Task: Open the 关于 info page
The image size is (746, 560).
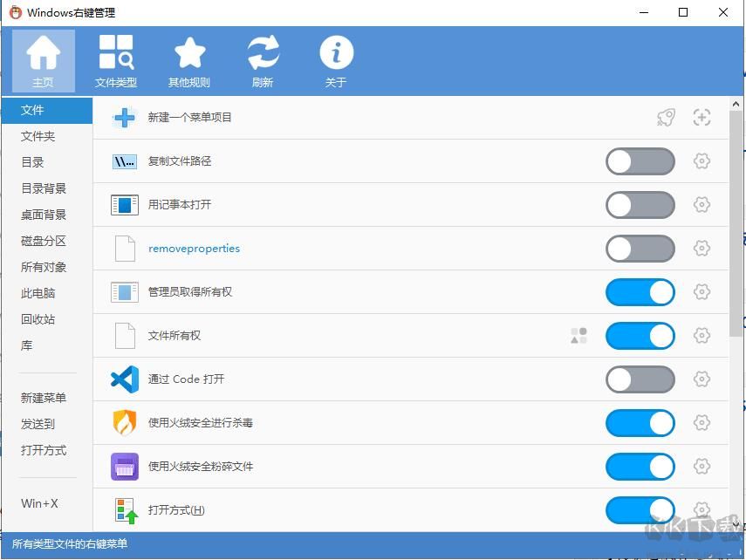Action: click(336, 59)
